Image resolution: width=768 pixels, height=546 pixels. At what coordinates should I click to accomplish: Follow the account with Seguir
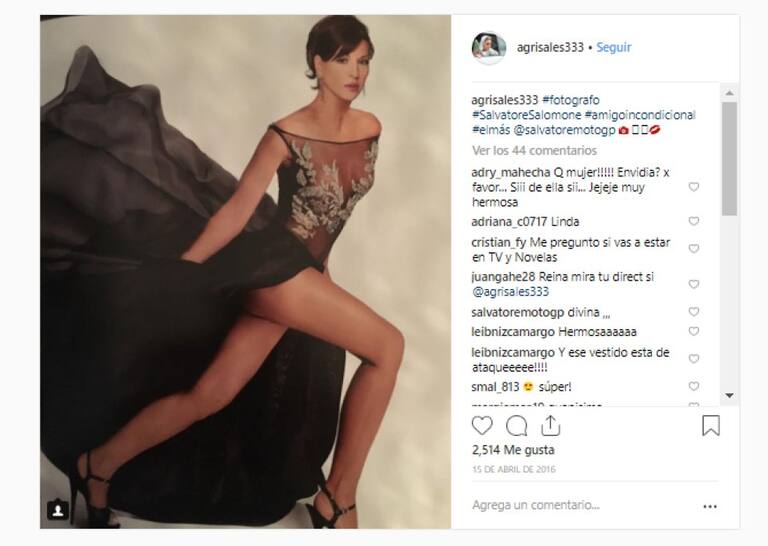(614, 47)
